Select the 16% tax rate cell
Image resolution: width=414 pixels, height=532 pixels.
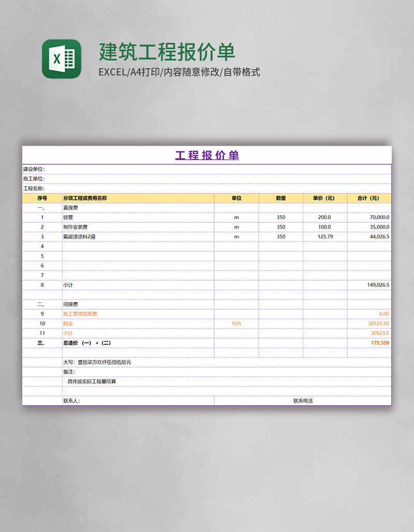pyautogui.click(x=236, y=324)
